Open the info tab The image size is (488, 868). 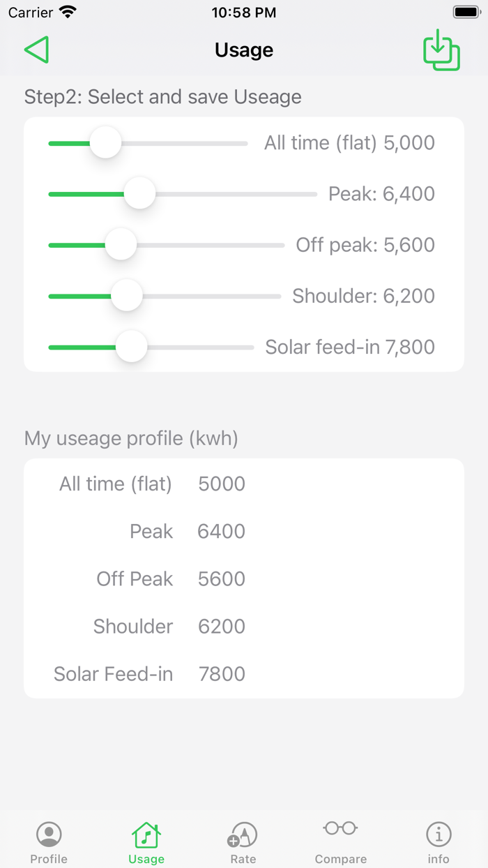click(x=438, y=841)
